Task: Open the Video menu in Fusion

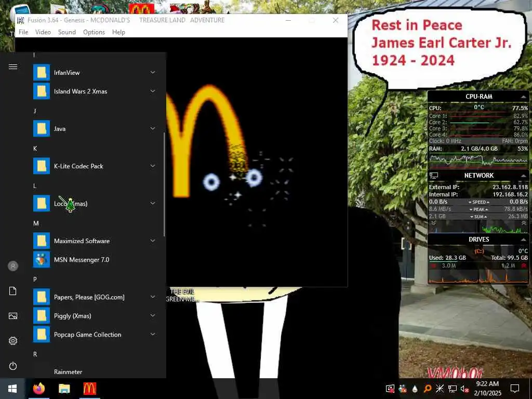Action: tap(43, 32)
